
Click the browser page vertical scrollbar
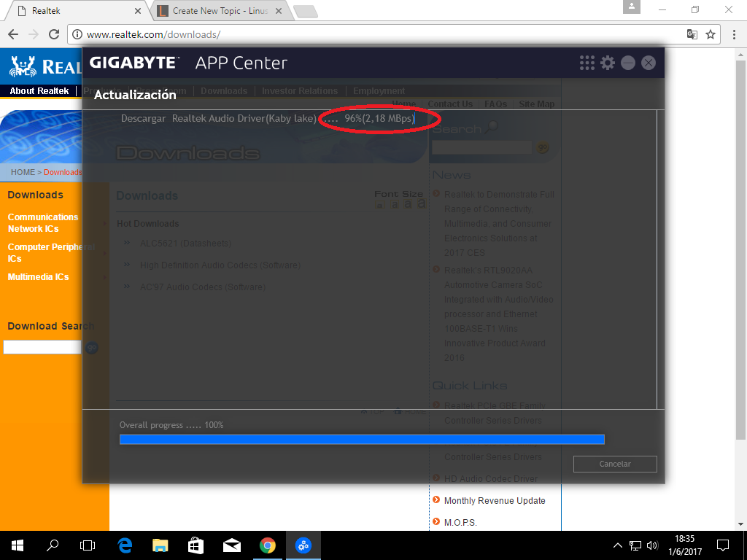click(x=740, y=249)
